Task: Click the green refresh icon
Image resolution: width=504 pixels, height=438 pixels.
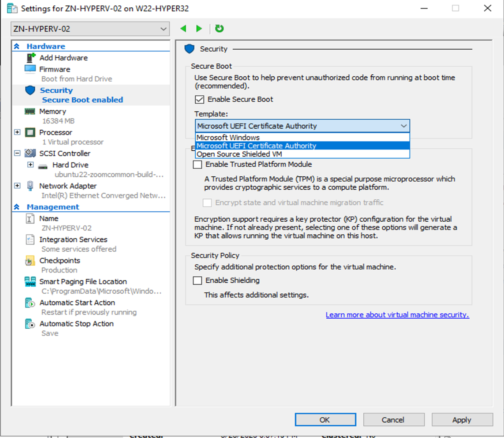Action: click(219, 28)
